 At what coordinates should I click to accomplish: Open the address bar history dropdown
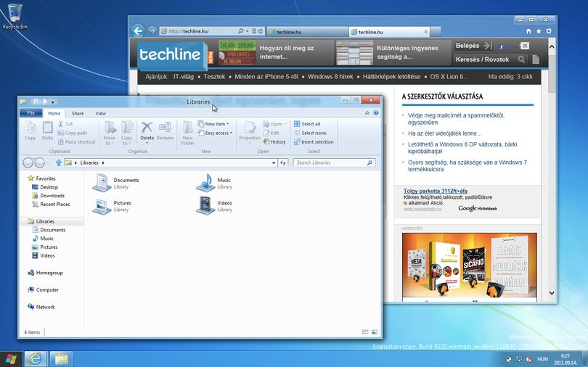click(274, 163)
